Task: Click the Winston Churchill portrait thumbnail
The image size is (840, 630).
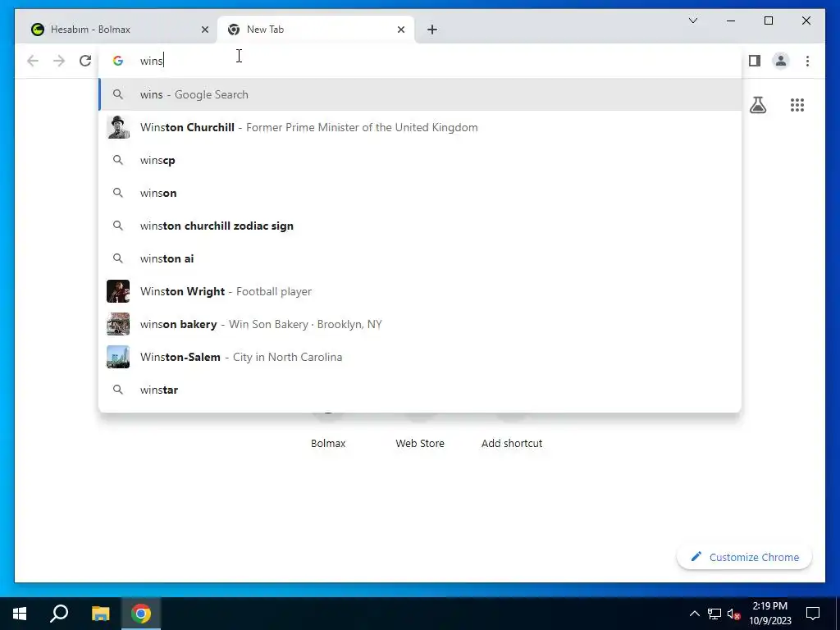Action: point(118,127)
